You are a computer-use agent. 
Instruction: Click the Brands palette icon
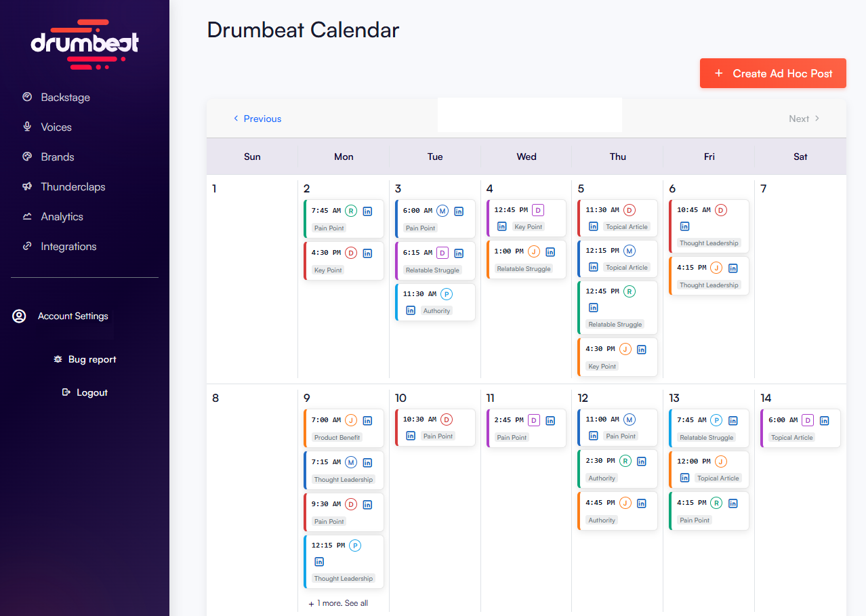[x=27, y=157]
